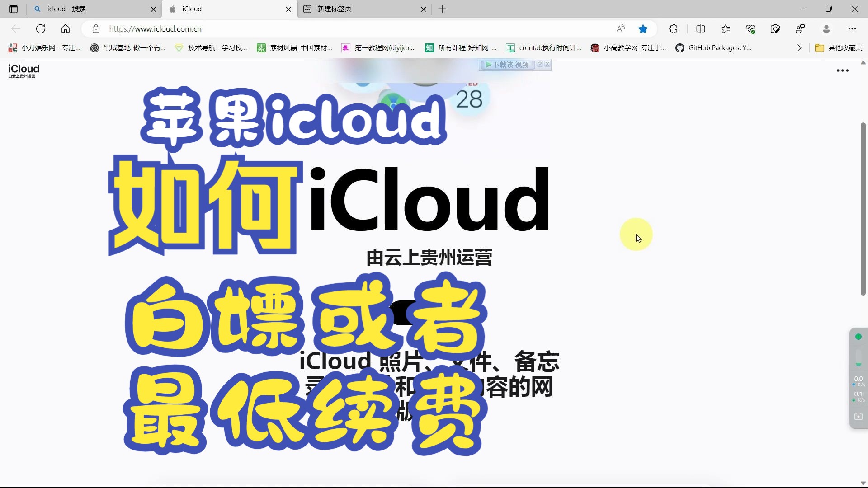Click the page vertical scrollbar thumb
868x488 pixels.
[863, 209]
